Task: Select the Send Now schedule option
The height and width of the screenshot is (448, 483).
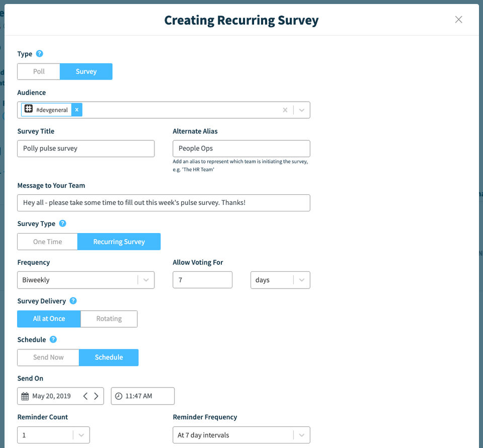Action: [48, 357]
